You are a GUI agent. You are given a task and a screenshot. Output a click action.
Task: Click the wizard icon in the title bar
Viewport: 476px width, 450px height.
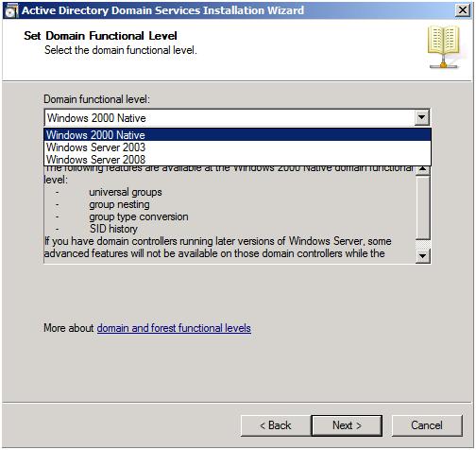tap(11, 11)
